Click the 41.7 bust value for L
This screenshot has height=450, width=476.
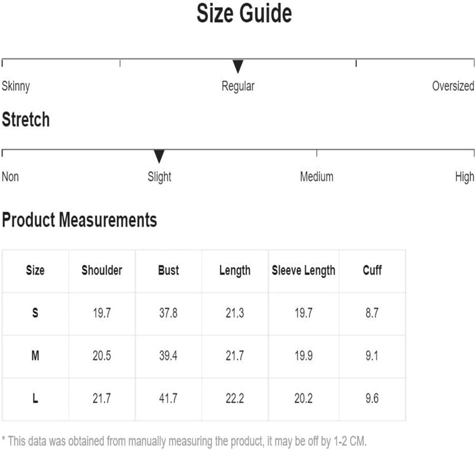point(168,398)
